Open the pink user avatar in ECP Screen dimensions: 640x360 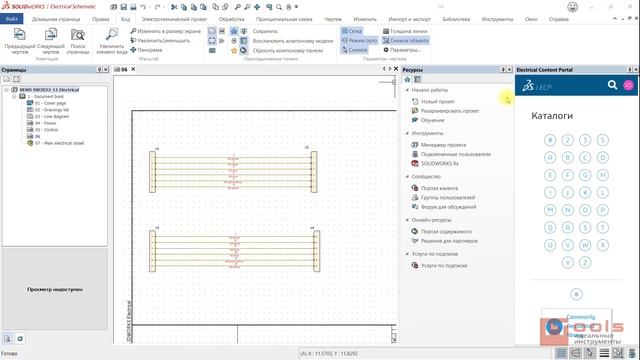tap(629, 85)
